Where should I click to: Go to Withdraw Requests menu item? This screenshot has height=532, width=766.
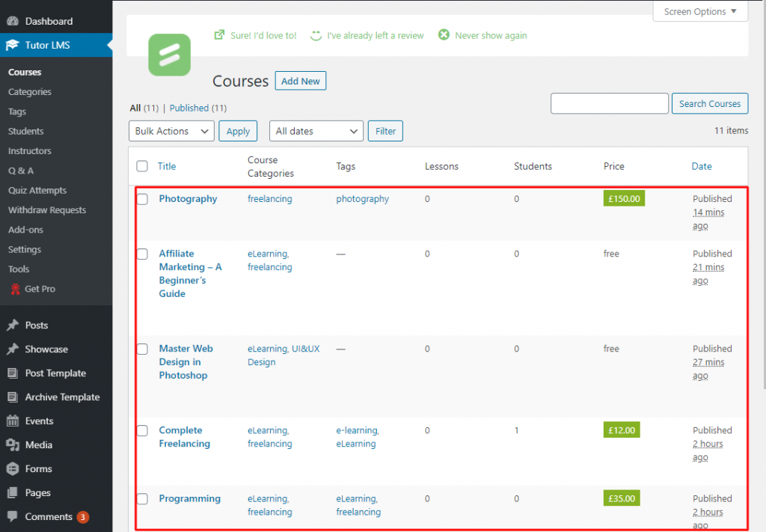click(47, 210)
